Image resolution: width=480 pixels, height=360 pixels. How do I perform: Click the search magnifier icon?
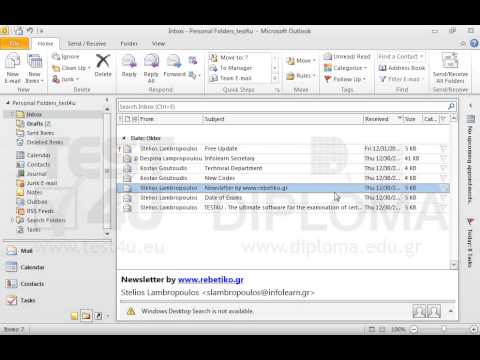point(451,106)
